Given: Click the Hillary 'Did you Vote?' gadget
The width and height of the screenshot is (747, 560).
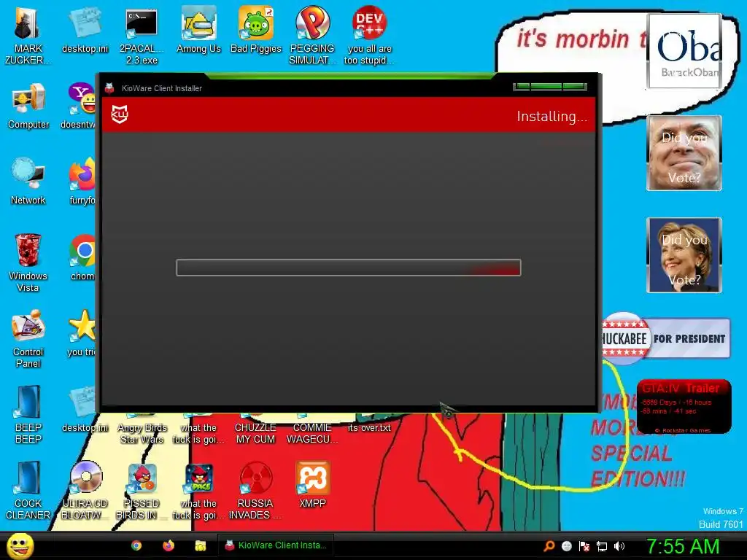Looking at the screenshot, I should pyautogui.click(x=684, y=255).
